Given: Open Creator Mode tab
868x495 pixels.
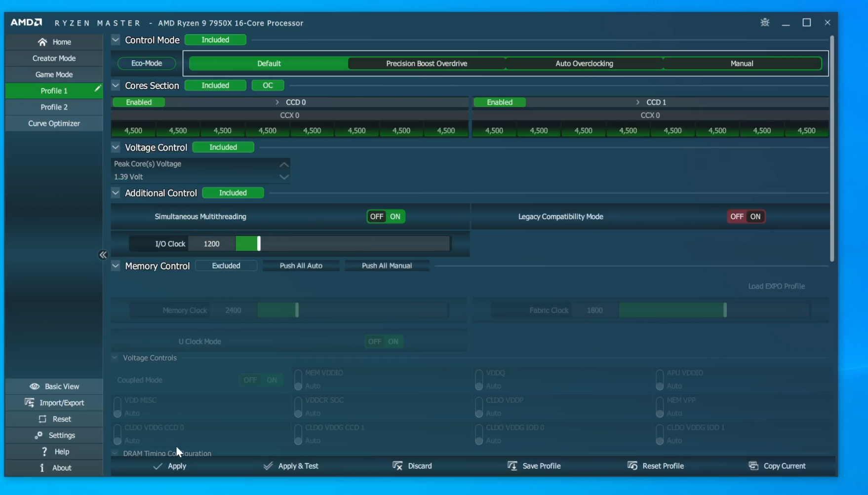Looking at the screenshot, I should pos(54,58).
